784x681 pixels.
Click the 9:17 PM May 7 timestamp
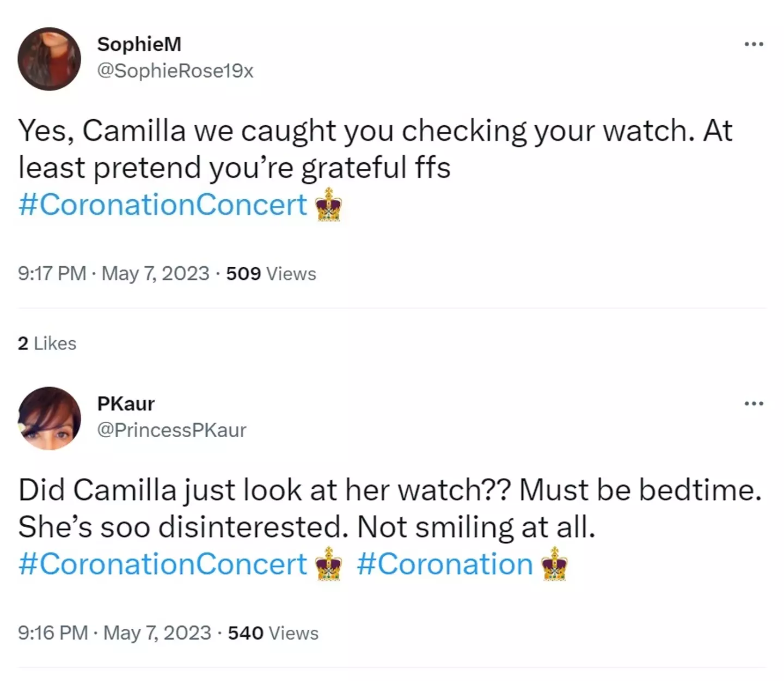(112, 274)
